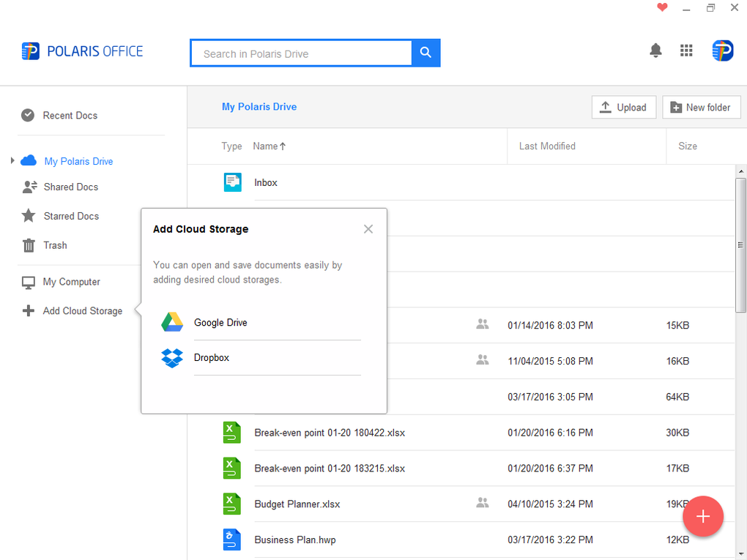Open Trash in sidebar
The image size is (747, 560).
(55, 245)
